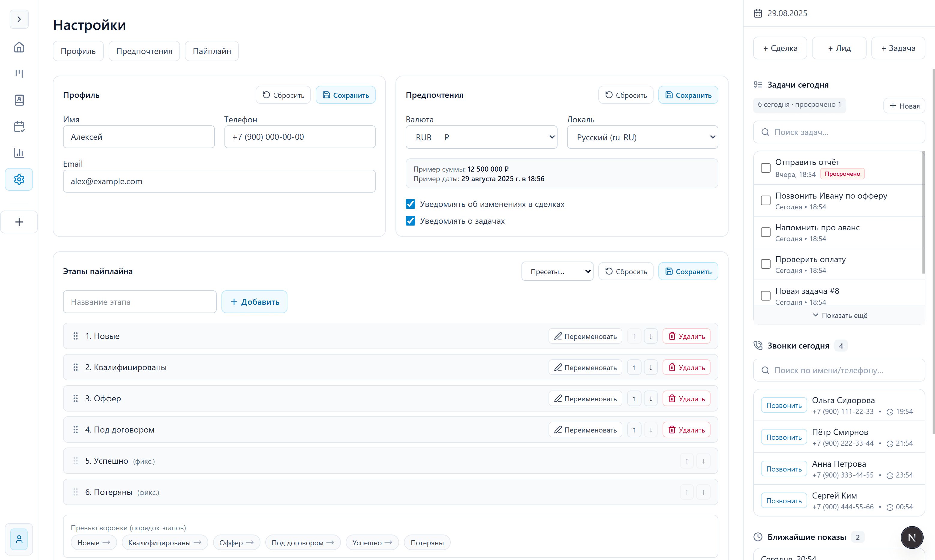Click the Название этапа input field
This screenshot has height=560, width=935.
point(139,302)
